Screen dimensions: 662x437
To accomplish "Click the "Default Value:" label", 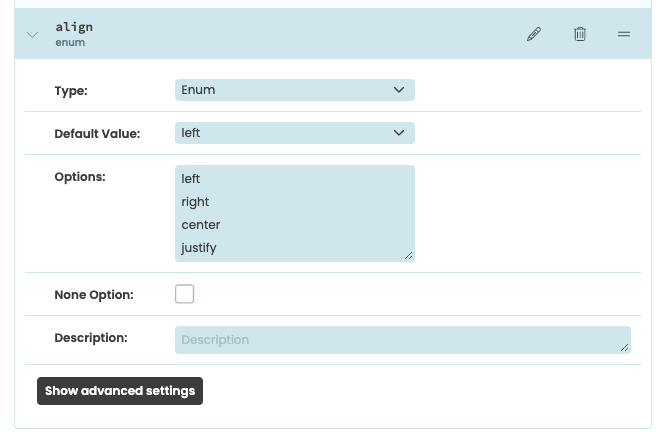I will 97,133.
